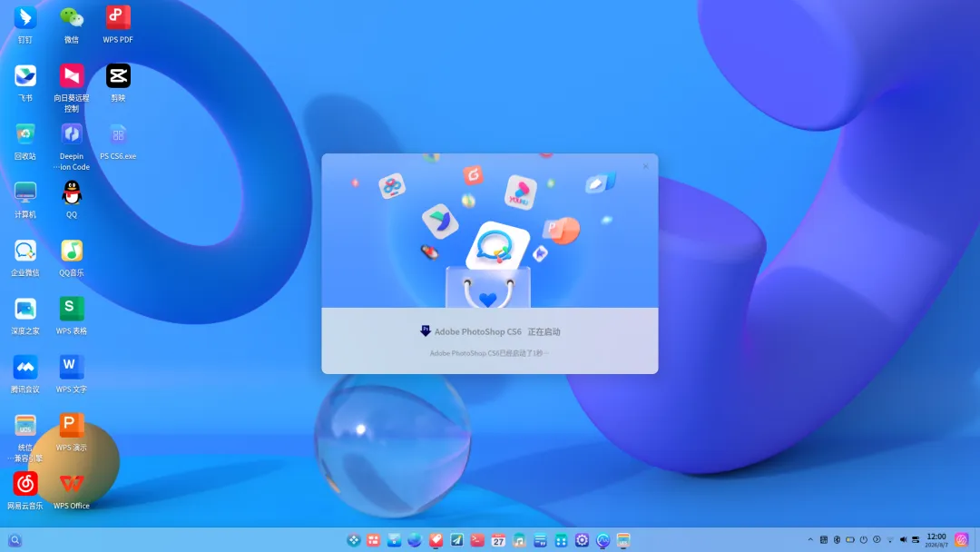Open the text editor icon in the dock
Image resolution: width=980 pixels, height=552 pixels.
540,540
